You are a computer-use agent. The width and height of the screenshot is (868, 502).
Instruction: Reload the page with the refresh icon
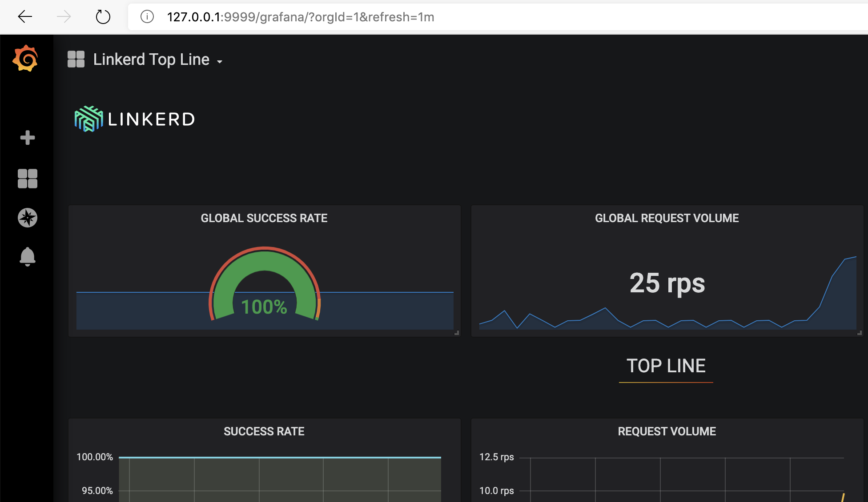pos(103,17)
